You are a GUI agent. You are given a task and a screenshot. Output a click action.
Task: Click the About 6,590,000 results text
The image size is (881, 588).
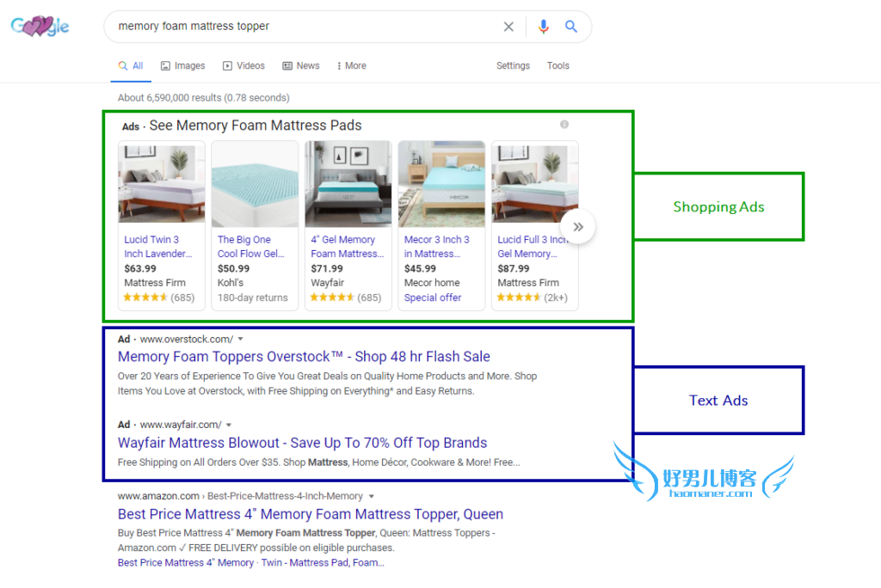tap(203, 98)
